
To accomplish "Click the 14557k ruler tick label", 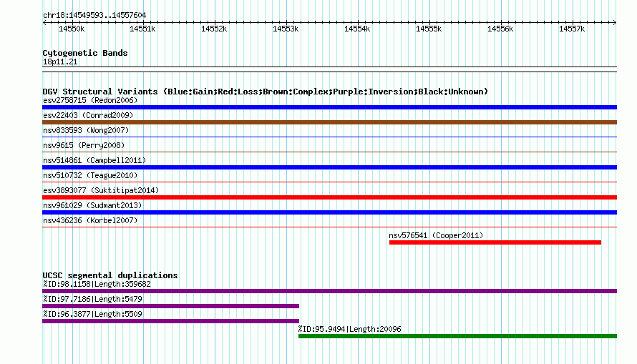I will click(x=572, y=29).
